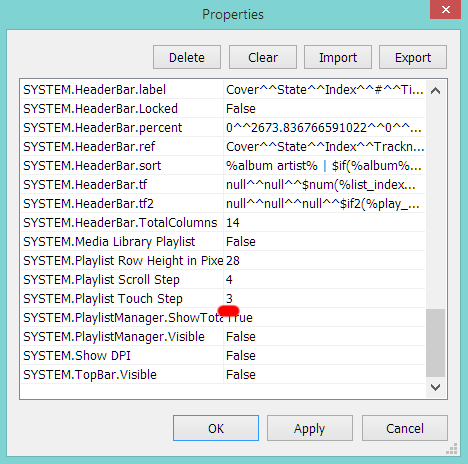Select the SYSTEM.Playlist Scroll Step value field
The image size is (468, 464).
[x=324, y=279]
